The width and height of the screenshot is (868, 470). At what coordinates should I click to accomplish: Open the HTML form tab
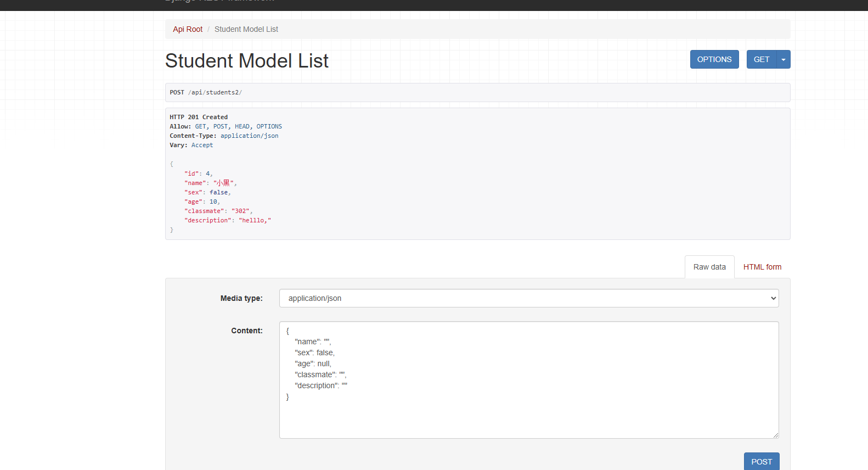click(x=762, y=267)
